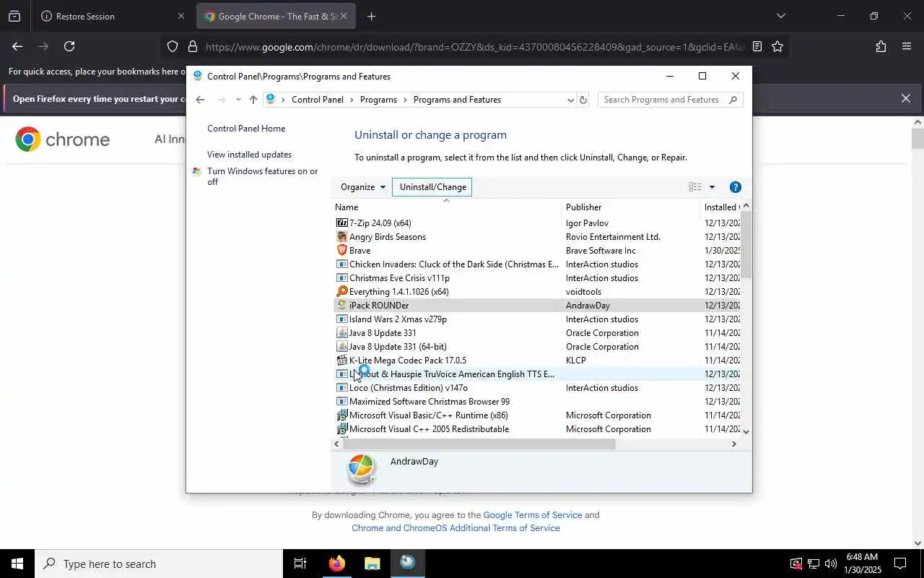Screen dimensions: 924x578
Task: Click the 7-Zip program icon in list
Action: click(342, 223)
